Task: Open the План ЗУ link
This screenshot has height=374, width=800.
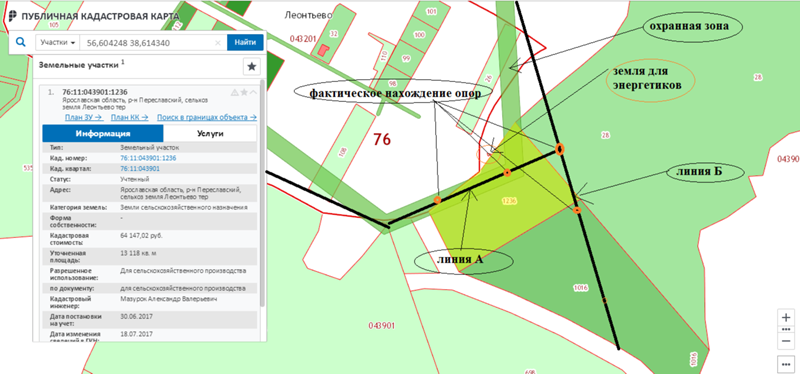Action: coord(84,117)
